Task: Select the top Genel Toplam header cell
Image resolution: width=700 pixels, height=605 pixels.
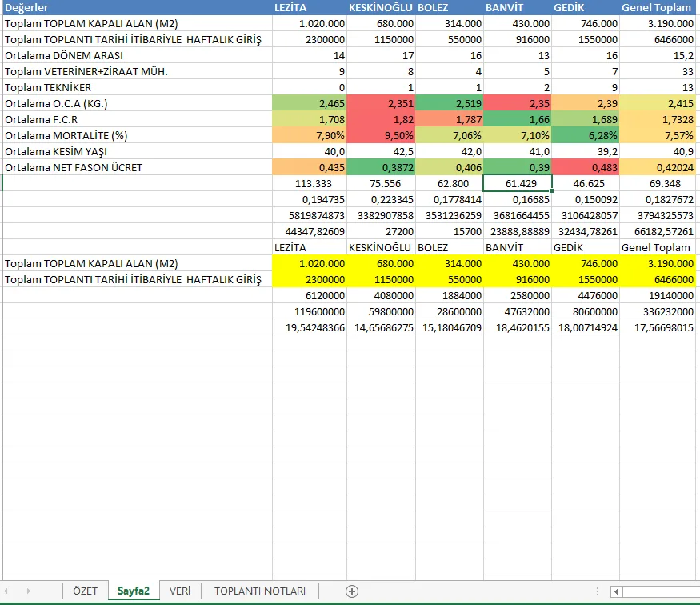Action: 658,7
